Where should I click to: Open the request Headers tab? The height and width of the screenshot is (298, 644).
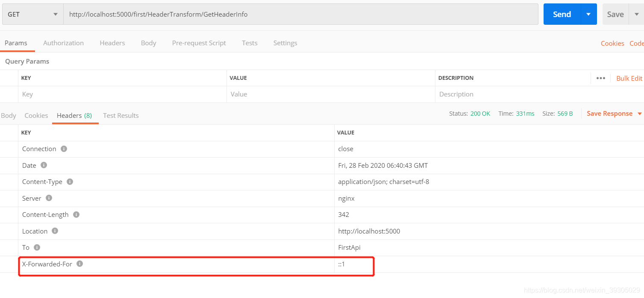(112, 43)
